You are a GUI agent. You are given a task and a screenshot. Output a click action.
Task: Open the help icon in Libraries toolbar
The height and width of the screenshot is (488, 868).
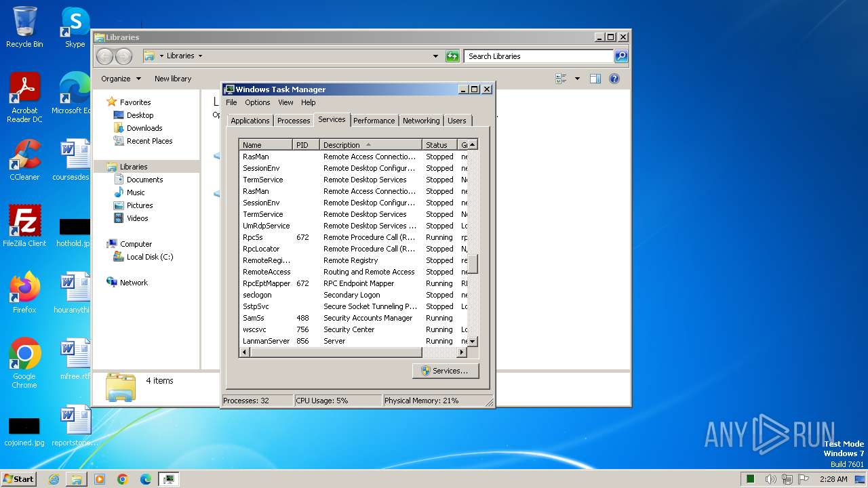pos(614,79)
